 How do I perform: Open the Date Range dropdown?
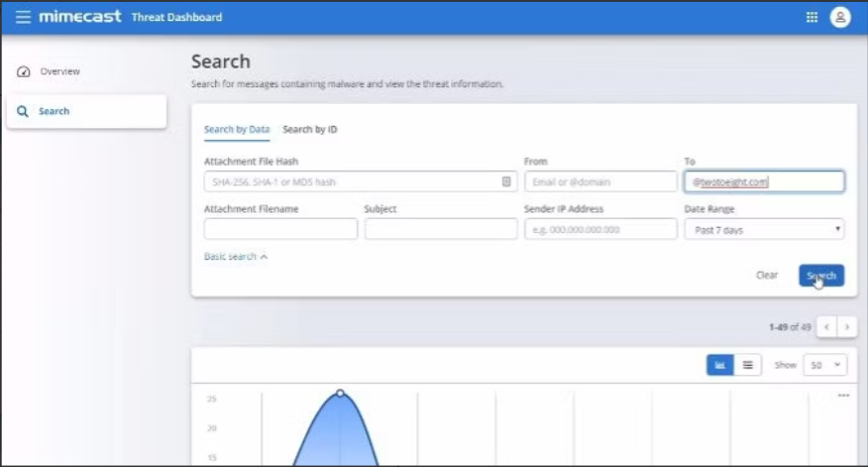pyautogui.click(x=763, y=229)
